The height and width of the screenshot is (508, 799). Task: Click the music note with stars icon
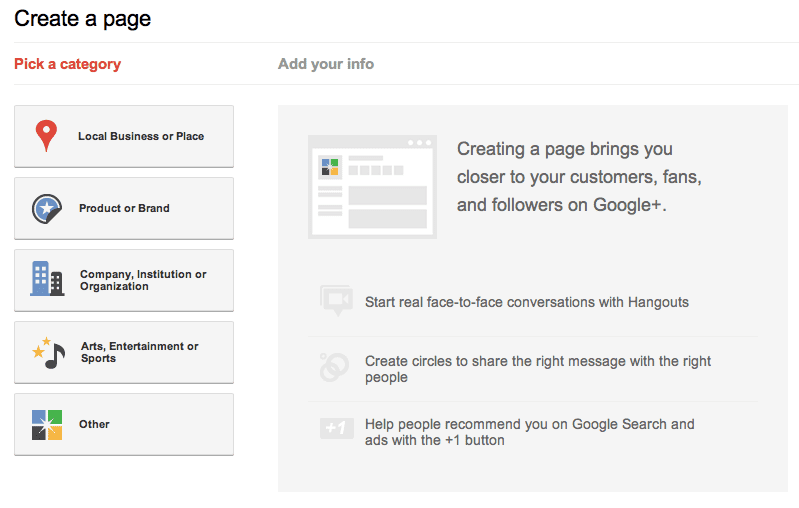pyautogui.click(x=48, y=353)
